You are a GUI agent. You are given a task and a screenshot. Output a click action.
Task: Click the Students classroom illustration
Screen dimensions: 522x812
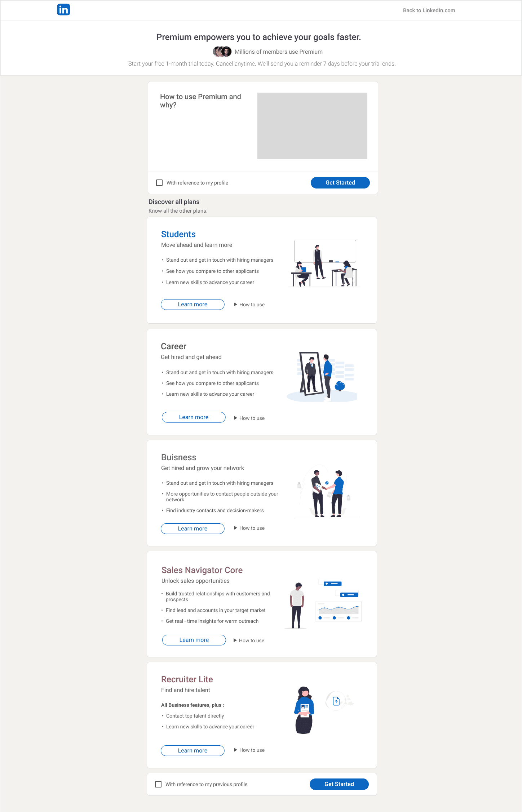(325, 263)
